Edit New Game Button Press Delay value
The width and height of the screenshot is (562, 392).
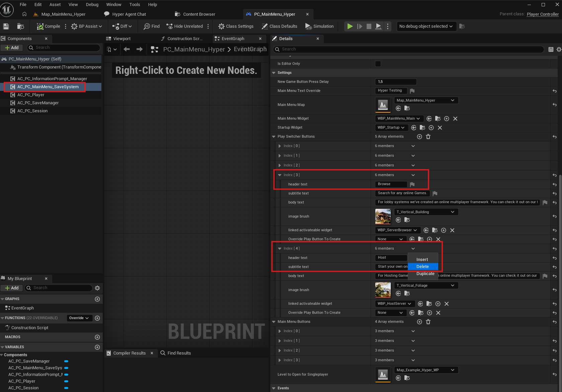click(x=396, y=82)
